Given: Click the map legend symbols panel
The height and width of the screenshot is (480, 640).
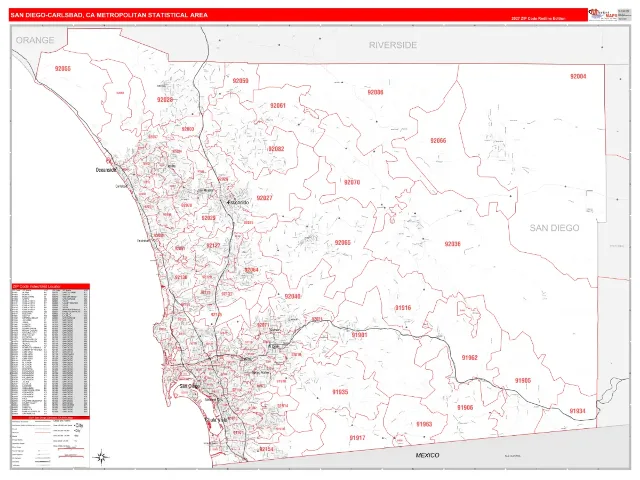Looking at the screenshot, I should [51, 443].
